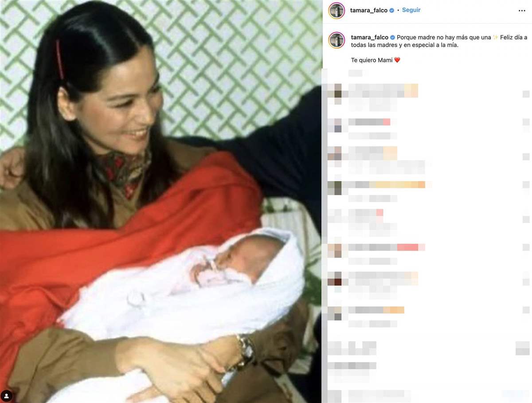Like the first blurred comment
This screenshot has width=532, height=403.
pyautogui.click(x=526, y=94)
